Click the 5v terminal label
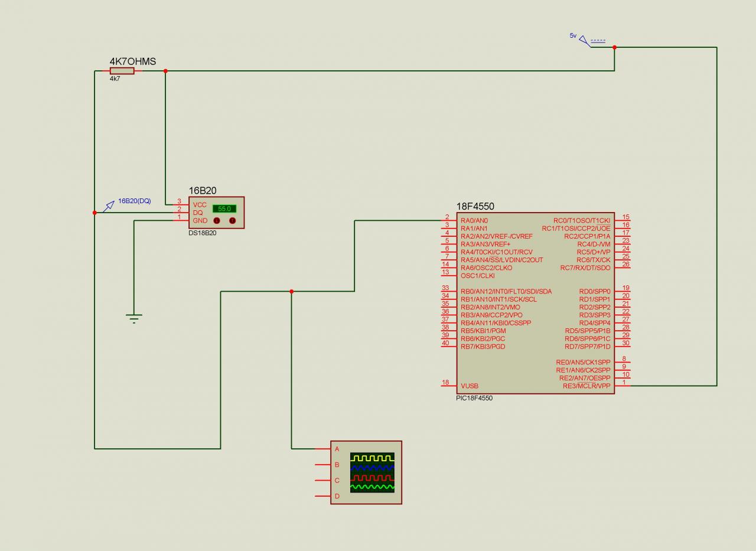Image resolution: width=756 pixels, height=551 pixels. [x=573, y=35]
